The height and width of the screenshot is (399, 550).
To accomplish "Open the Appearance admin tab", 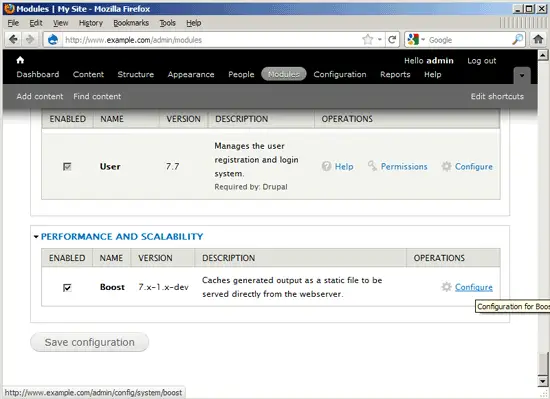I will pos(191,74).
